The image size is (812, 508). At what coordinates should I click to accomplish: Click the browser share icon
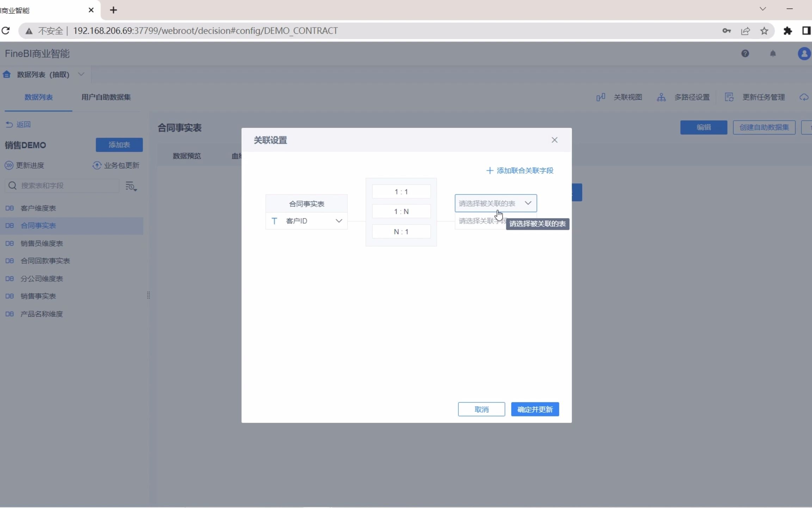pyautogui.click(x=745, y=31)
